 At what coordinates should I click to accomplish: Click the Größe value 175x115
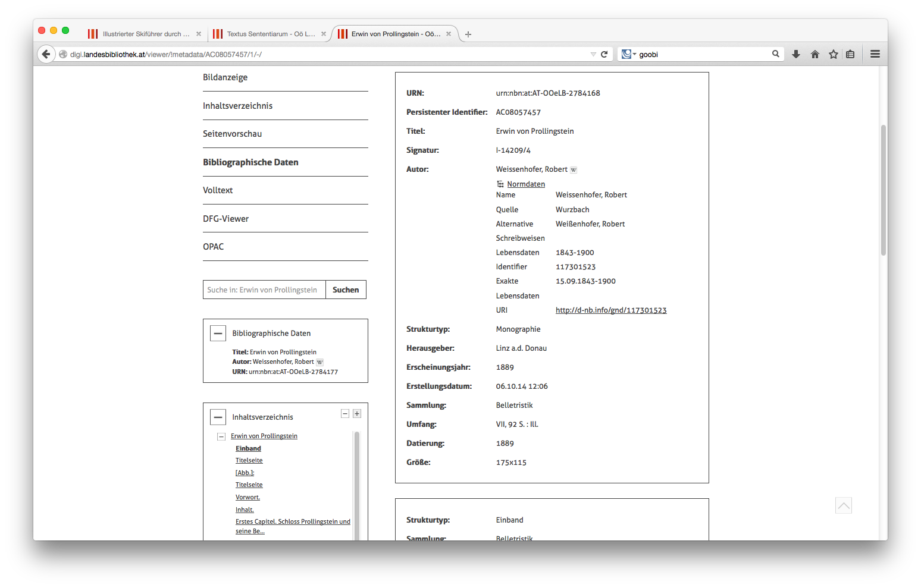[511, 463]
